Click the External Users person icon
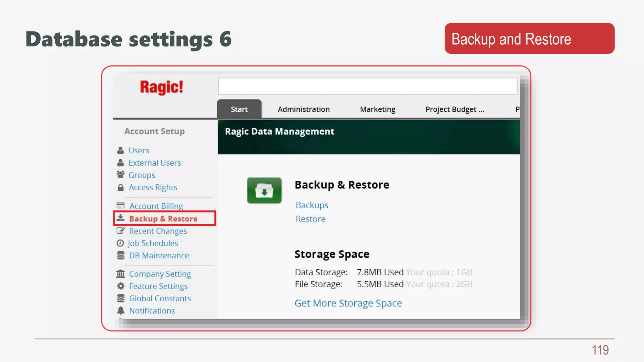The image size is (644, 362). [120, 162]
